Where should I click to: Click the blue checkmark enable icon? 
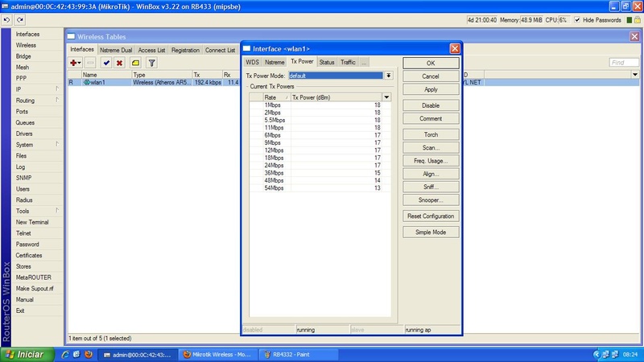(x=106, y=63)
